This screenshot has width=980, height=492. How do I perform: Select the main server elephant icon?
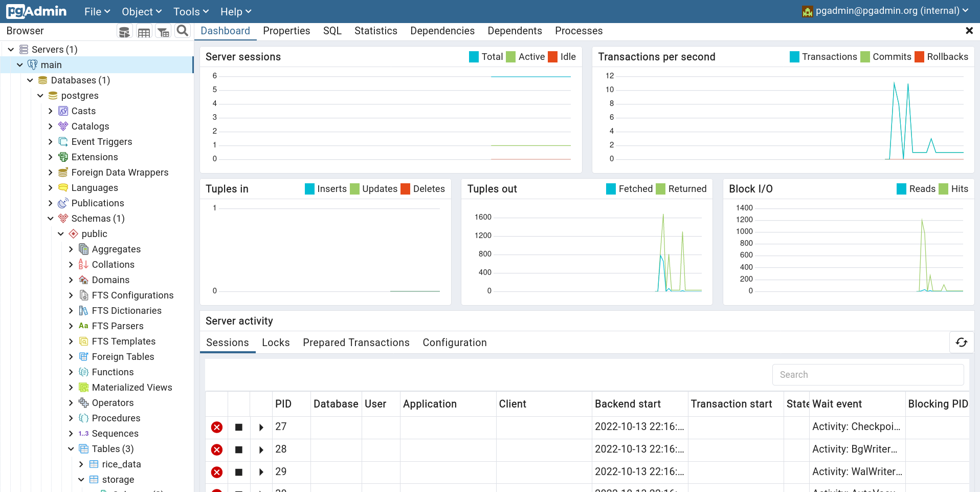pos(32,65)
